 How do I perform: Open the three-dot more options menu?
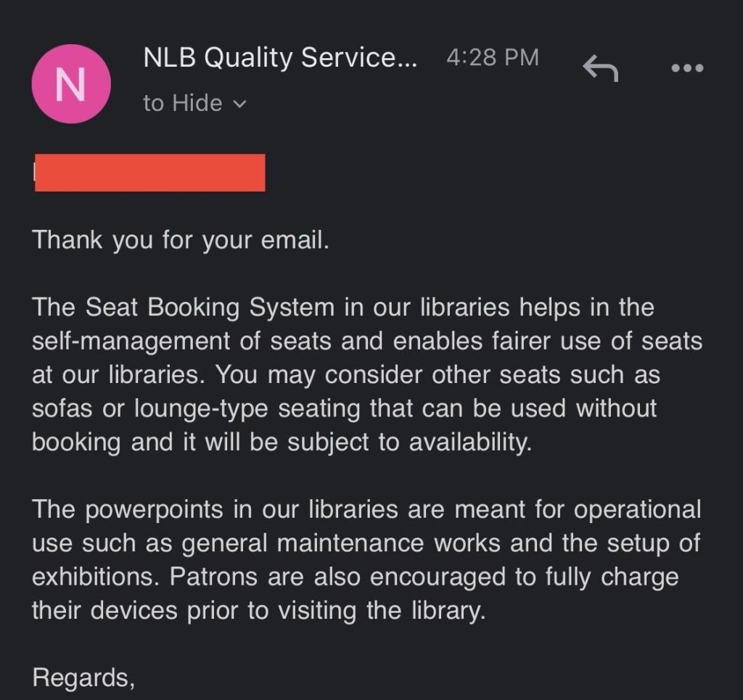(x=687, y=68)
